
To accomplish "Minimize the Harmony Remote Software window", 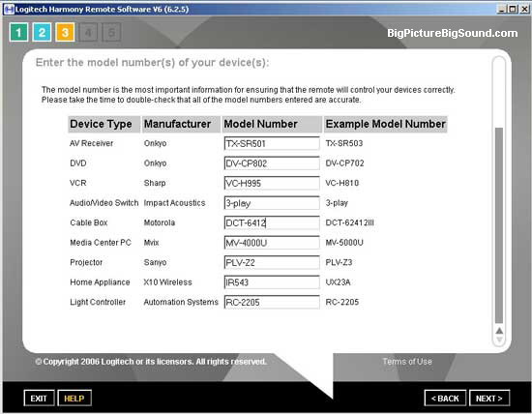I will pyautogui.click(x=501, y=9).
